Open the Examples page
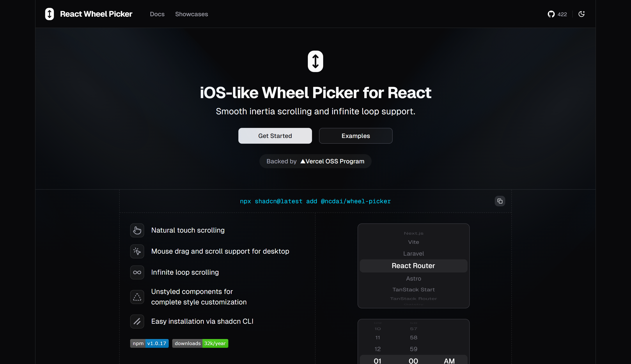 (355, 136)
